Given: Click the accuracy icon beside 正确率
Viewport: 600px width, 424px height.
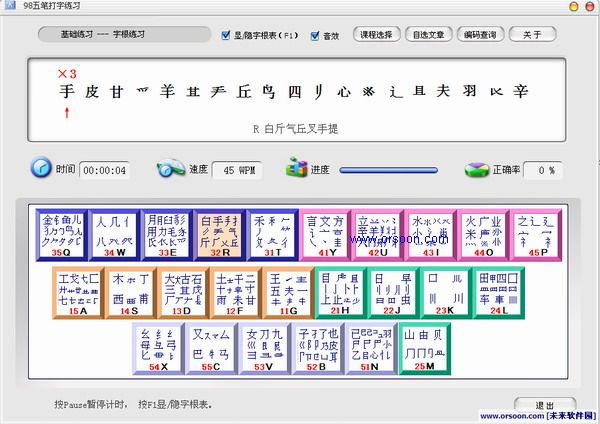Looking at the screenshot, I should (476, 169).
